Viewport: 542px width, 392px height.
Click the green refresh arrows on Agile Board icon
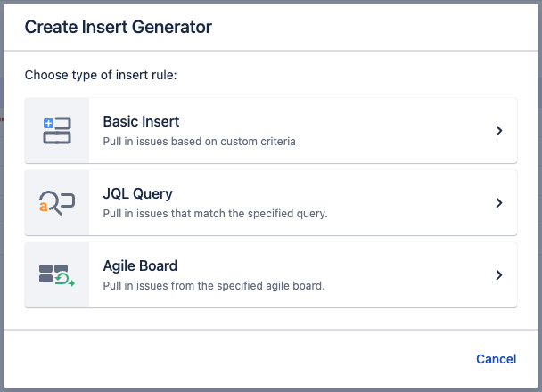tap(64, 281)
